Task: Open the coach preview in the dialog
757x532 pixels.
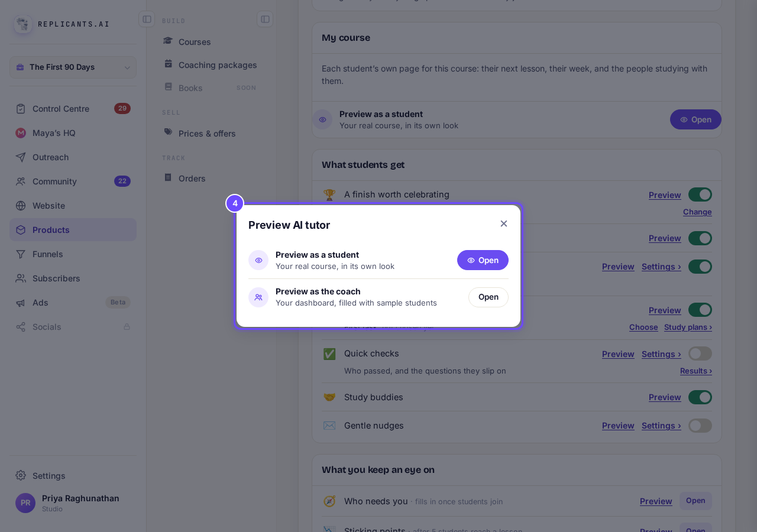Action: coord(489,297)
